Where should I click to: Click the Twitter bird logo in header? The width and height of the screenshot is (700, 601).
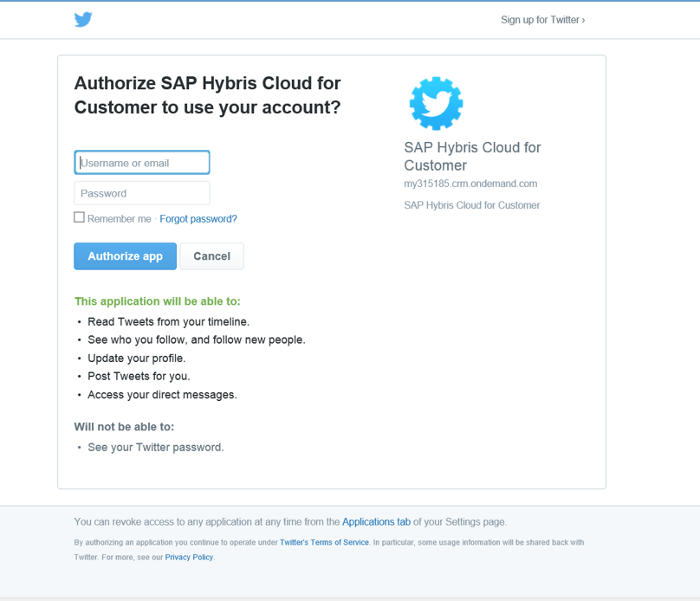tap(83, 19)
